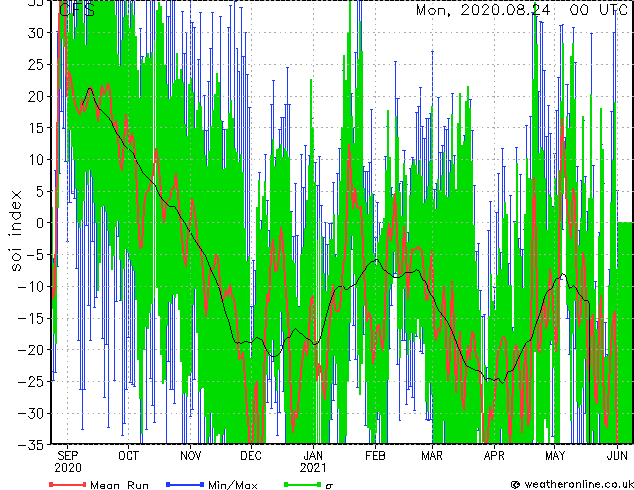Click the 25 value on y-axis
Screen dimensions: 634x490
(x=35, y=64)
